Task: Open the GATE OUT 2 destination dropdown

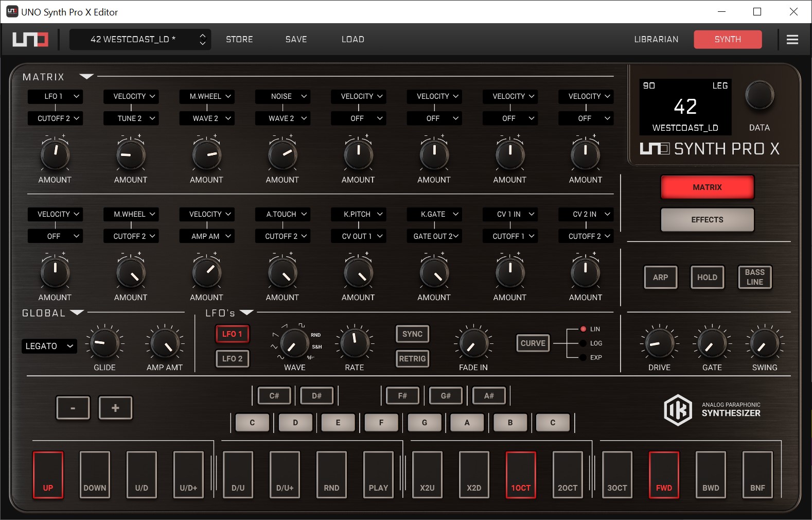Action: pyautogui.click(x=434, y=236)
